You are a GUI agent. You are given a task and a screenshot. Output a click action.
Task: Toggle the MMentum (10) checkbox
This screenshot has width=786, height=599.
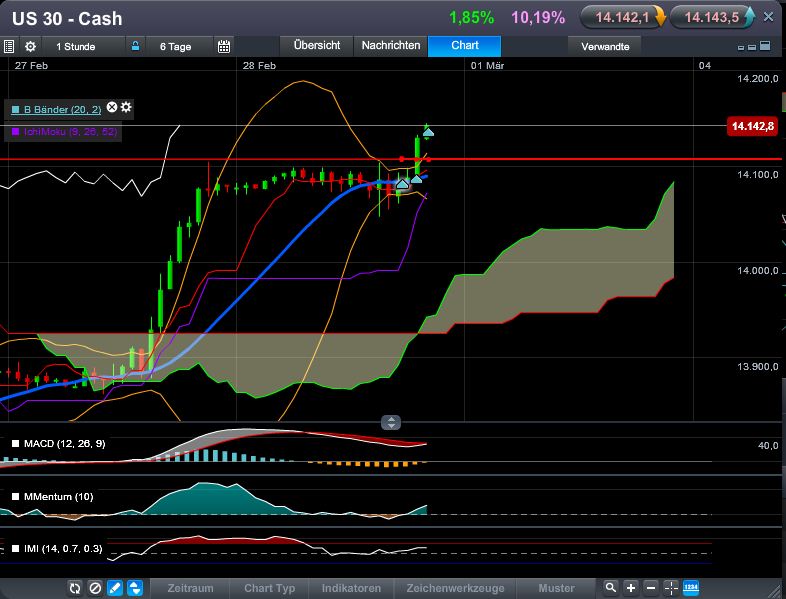(16, 497)
